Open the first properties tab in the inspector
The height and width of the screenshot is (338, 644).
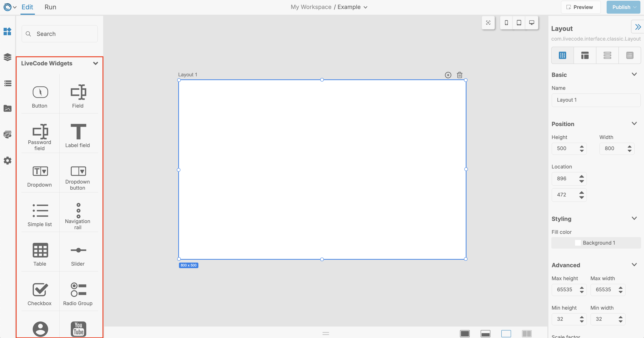pyautogui.click(x=562, y=55)
